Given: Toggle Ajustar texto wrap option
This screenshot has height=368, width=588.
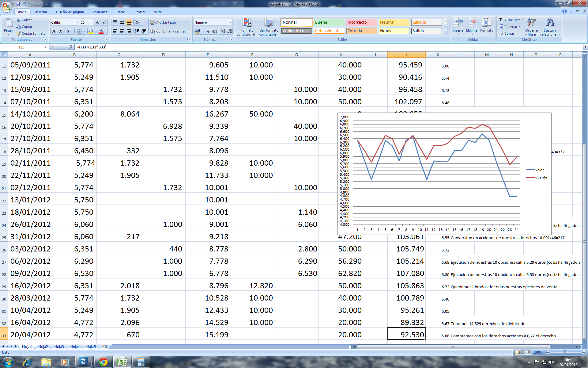Looking at the screenshot, I should pyautogui.click(x=163, y=22).
